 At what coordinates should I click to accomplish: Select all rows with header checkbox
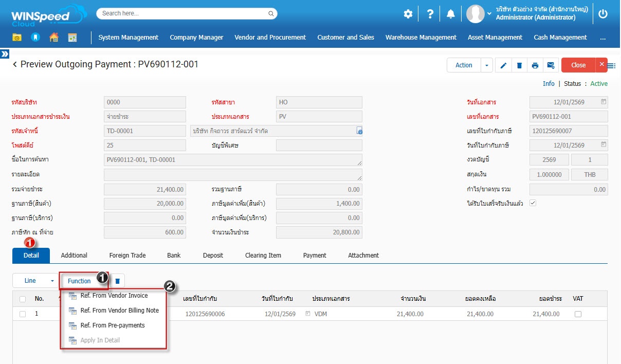tap(23, 299)
